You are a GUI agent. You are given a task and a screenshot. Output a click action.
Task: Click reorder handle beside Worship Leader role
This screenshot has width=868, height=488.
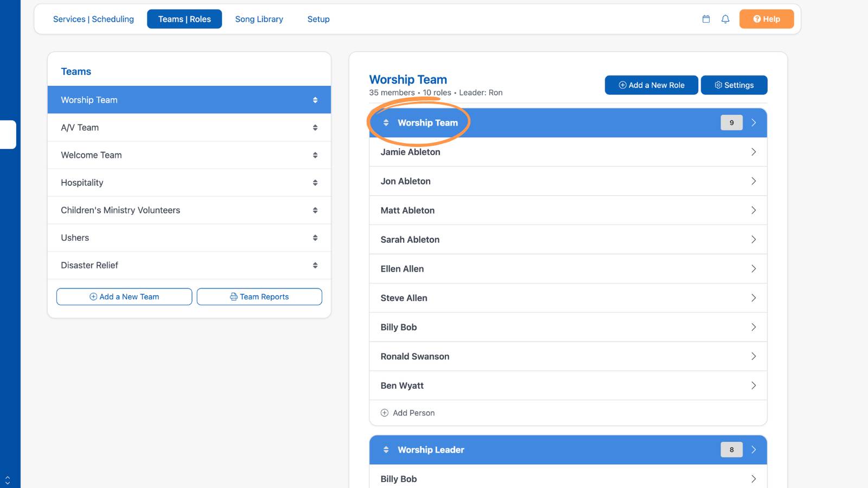coord(386,450)
